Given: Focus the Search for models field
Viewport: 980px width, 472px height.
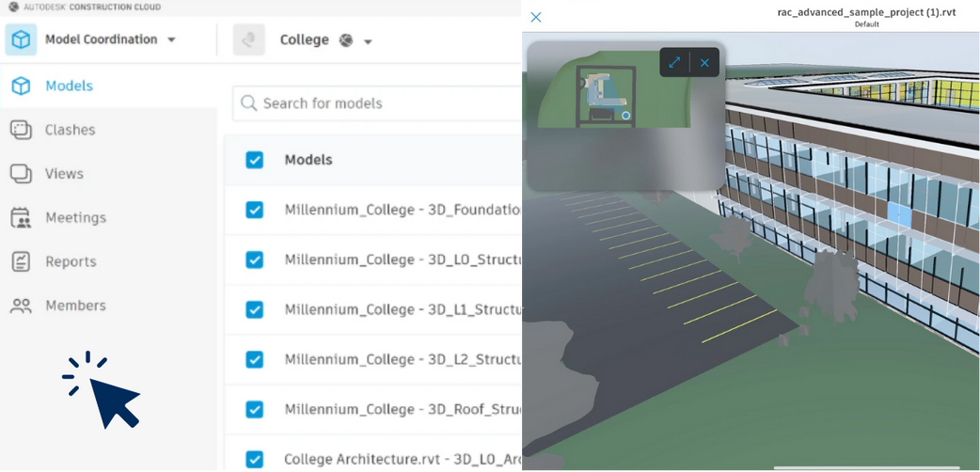Looking at the screenshot, I should click(x=377, y=103).
